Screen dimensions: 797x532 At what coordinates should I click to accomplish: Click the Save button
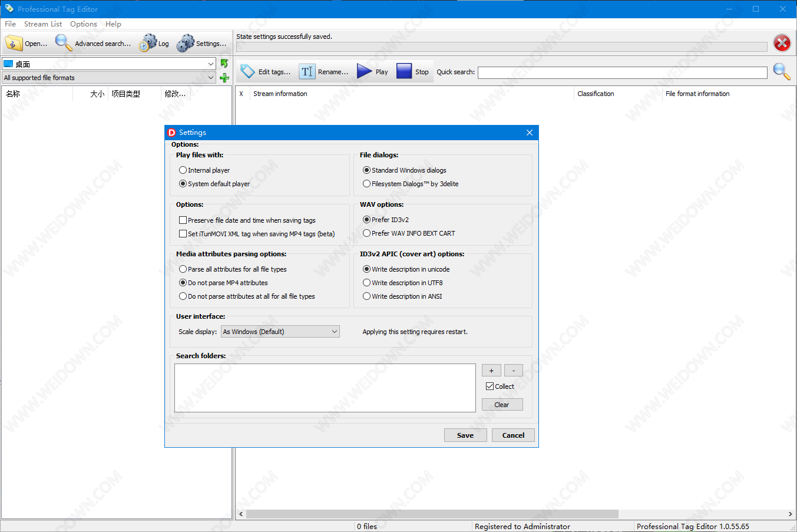pos(465,435)
